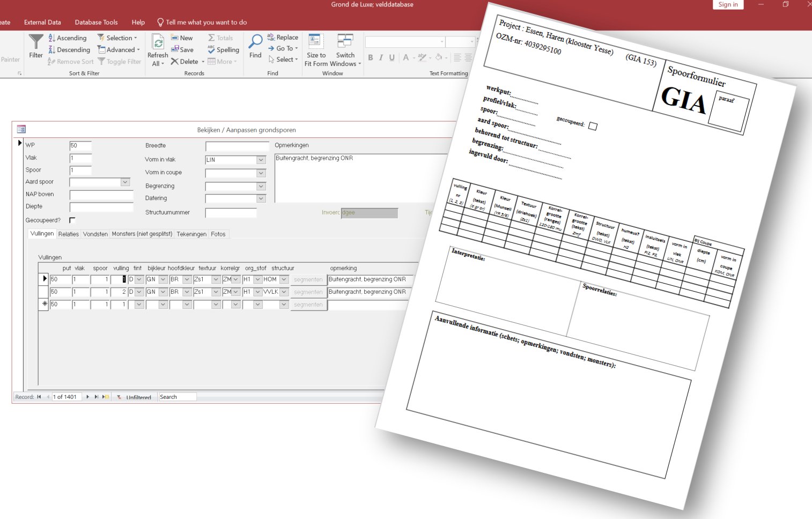Click align left text formatting icon
The height and width of the screenshot is (519, 812).
point(457,57)
